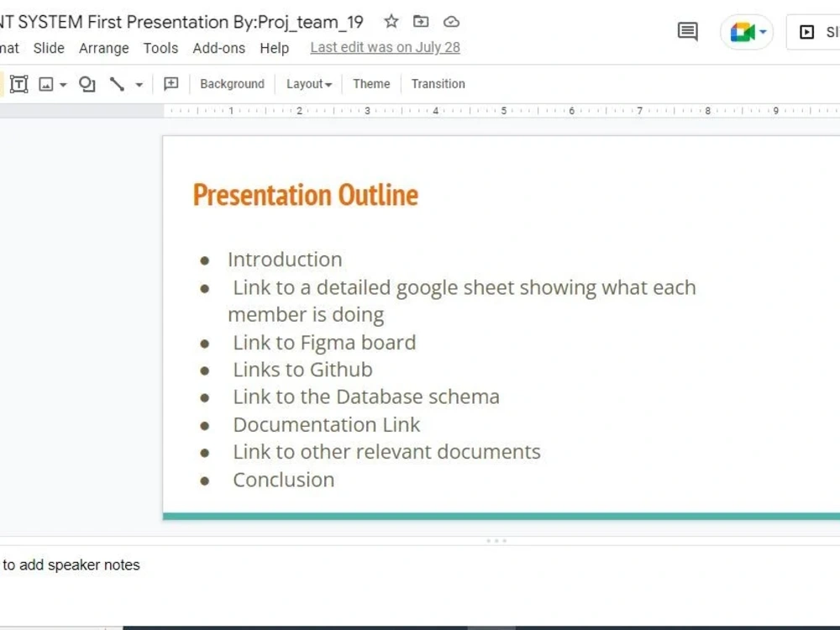
Task: Click the 'Link to a detailed google sheet' bullet
Action: point(462,301)
